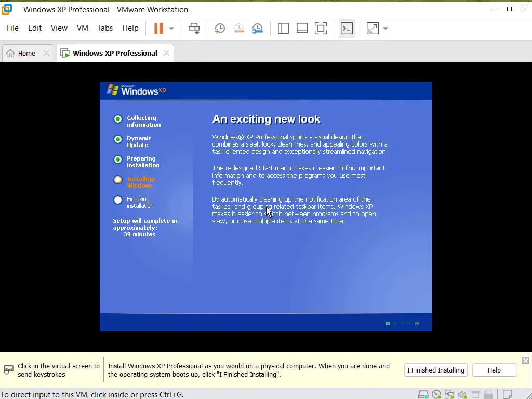532x399 pixels.
Task: Take a snapshot of this VM
Action: coord(220,29)
